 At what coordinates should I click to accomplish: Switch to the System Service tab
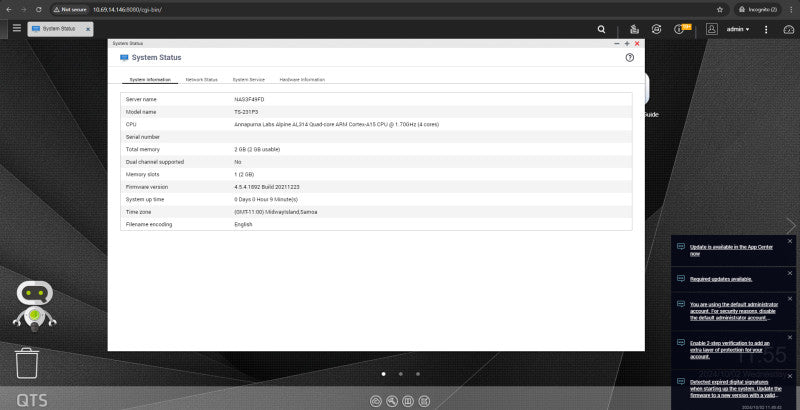[248, 80]
